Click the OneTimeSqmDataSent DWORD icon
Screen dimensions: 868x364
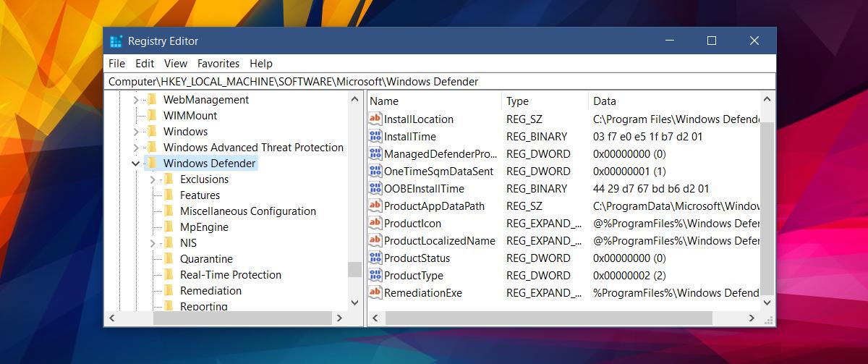[375, 172]
